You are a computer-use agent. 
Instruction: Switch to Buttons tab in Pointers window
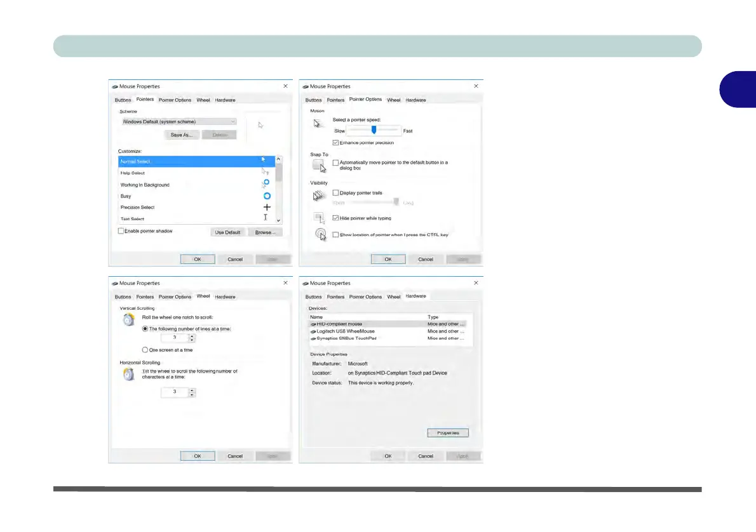[123, 100]
